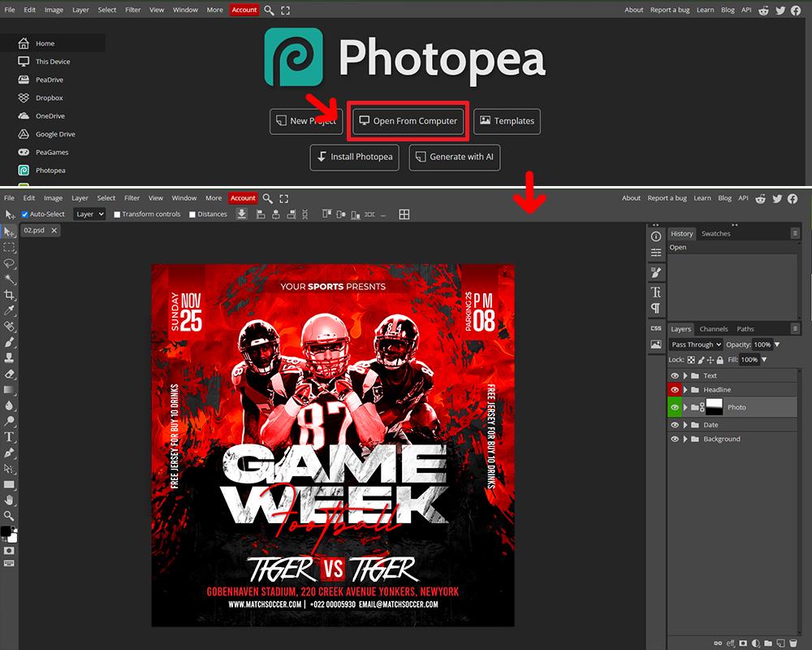Open the File menu in upper home screen
This screenshot has height=650, width=812.
[x=9, y=10]
